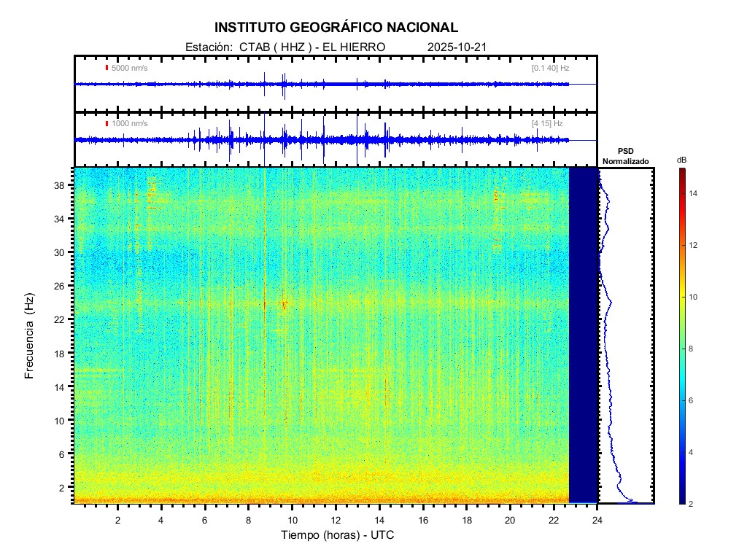This screenshot has height=560, width=747.
Task: Select the [0.1 40] Hz filter label
Action: (550, 68)
